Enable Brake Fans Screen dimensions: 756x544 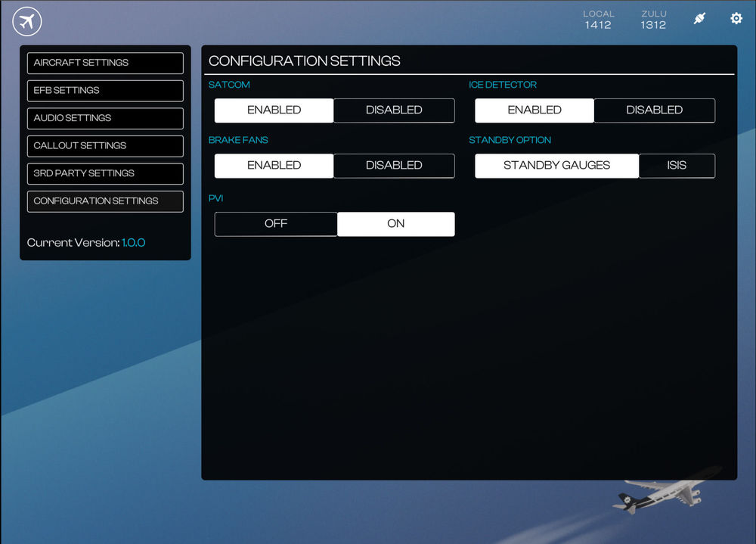(274, 166)
